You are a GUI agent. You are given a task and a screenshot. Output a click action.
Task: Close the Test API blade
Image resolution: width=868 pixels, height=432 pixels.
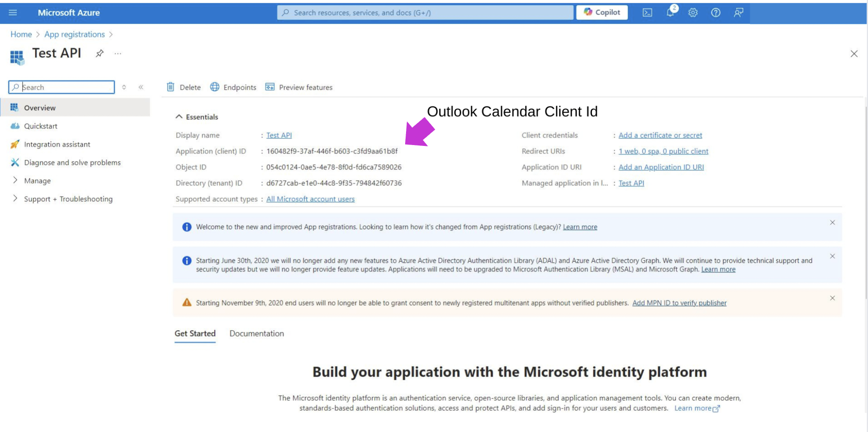click(854, 54)
